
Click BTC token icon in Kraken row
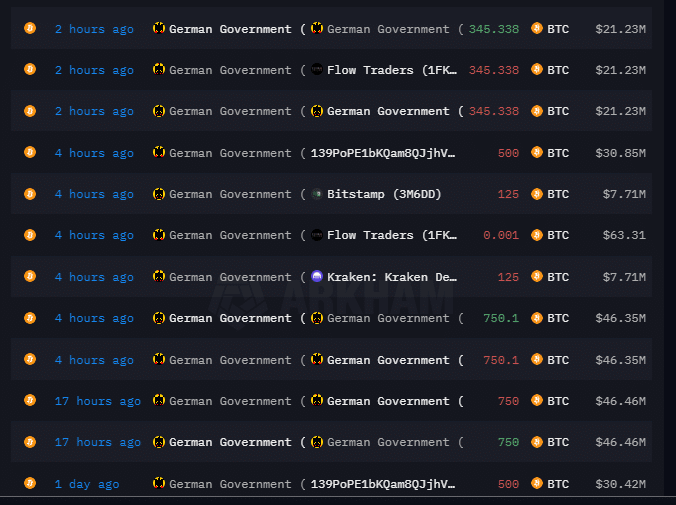537,276
